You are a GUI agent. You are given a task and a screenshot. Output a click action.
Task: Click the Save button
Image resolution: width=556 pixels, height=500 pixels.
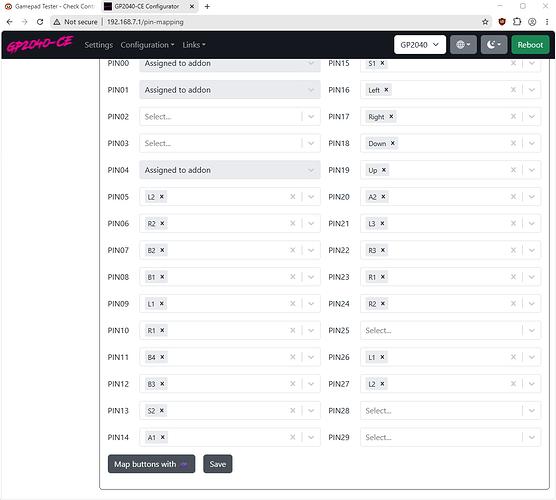pyautogui.click(x=218, y=464)
